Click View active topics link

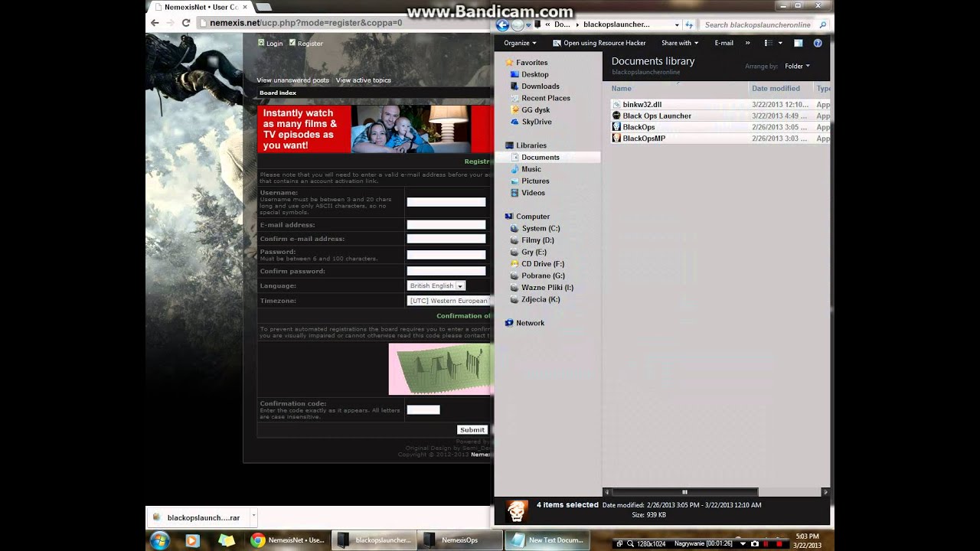pos(363,80)
